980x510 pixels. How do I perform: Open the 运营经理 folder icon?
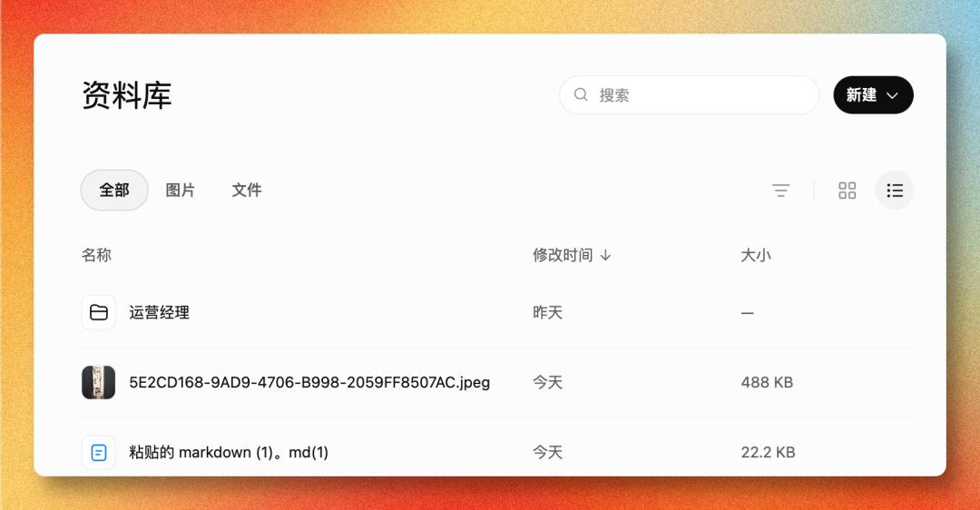pyautogui.click(x=99, y=312)
